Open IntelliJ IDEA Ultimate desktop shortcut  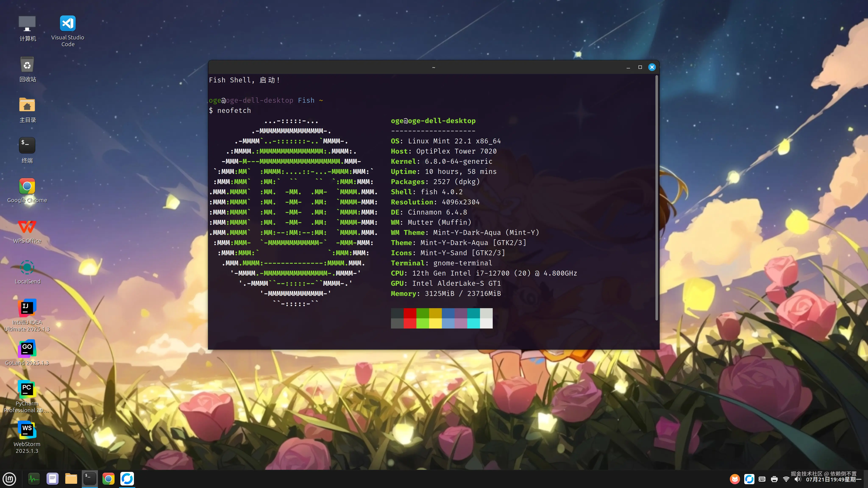tap(27, 308)
